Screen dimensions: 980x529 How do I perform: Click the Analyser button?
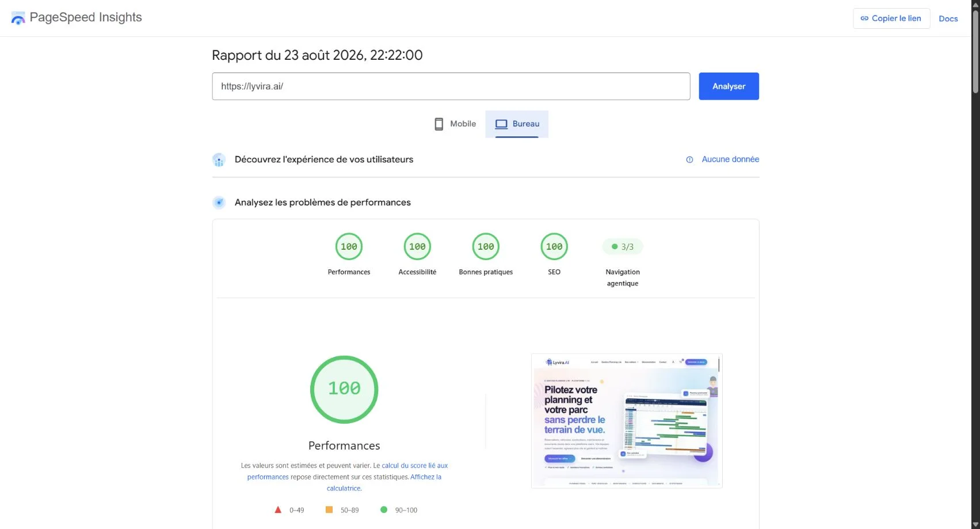click(729, 86)
